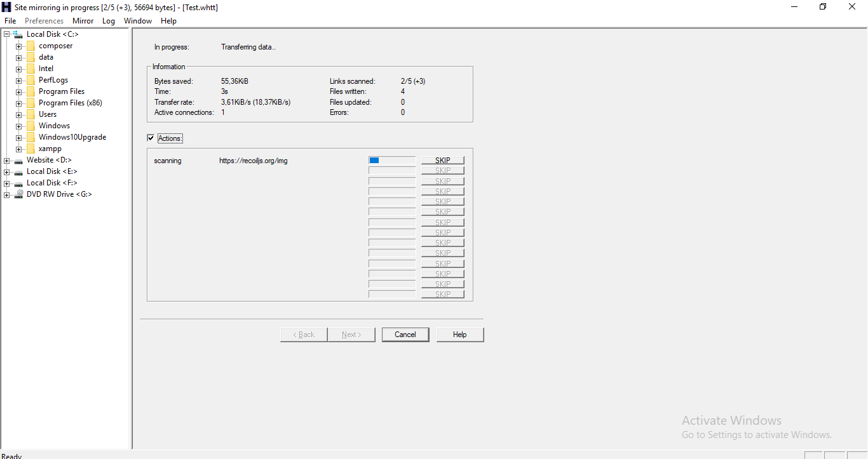Click the HTTrack app icon in title bar
The height and width of the screenshot is (459, 868).
(6, 7)
